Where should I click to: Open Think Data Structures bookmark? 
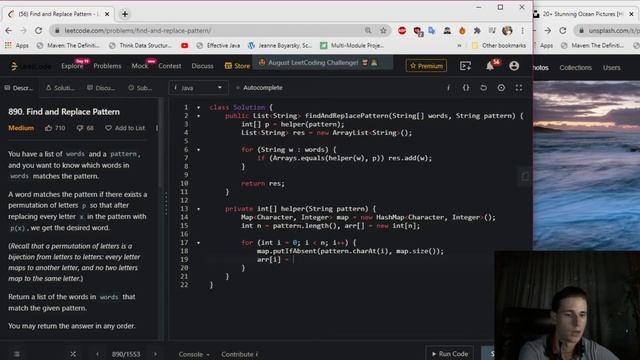pyautogui.click(x=140, y=46)
